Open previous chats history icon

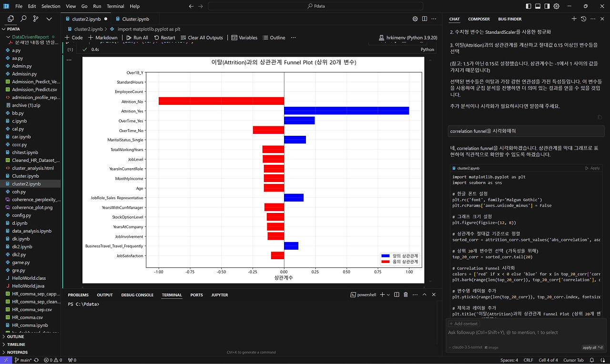tap(583, 19)
